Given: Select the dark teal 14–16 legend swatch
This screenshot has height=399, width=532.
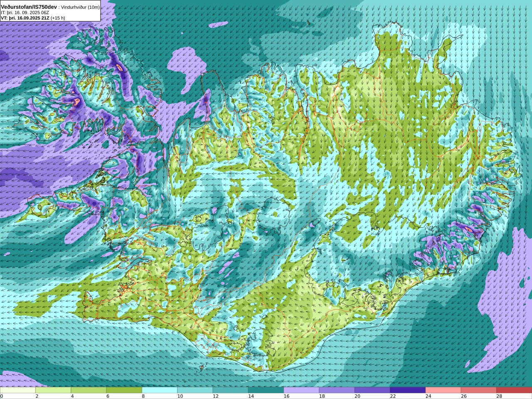Looking at the screenshot, I should (x=266, y=390).
